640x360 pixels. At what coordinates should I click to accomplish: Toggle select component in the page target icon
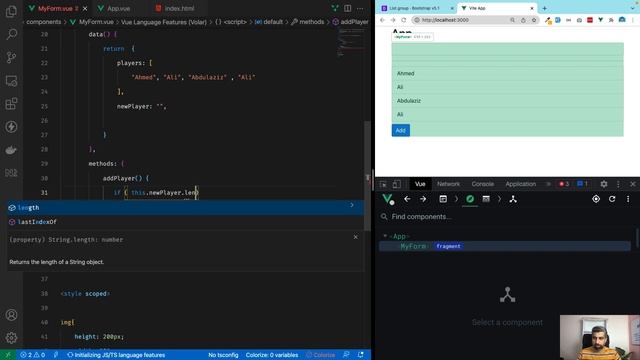point(596,199)
